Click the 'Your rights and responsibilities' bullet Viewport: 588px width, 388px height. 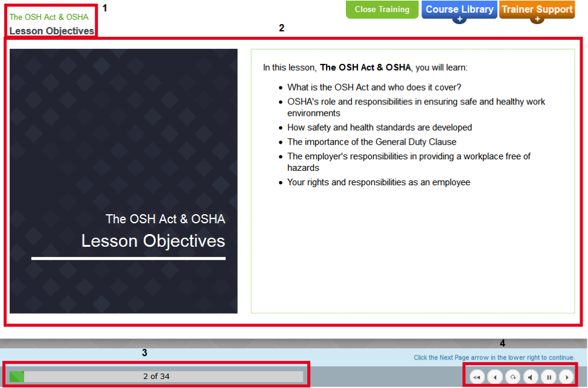[379, 182]
